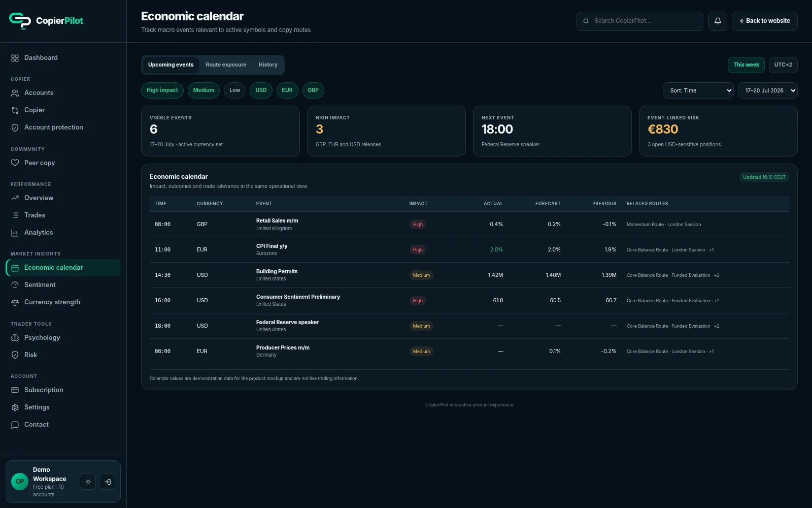Image resolution: width=812 pixels, height=508 pixels.
Task: Click the Peer copy heart icon
Action: point(15,163)
